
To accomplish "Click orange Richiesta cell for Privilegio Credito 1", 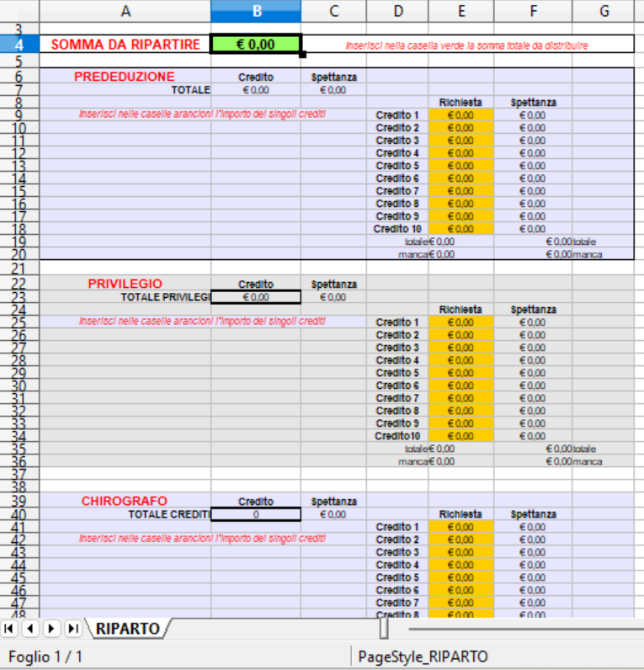I will (x=461, y=322).
